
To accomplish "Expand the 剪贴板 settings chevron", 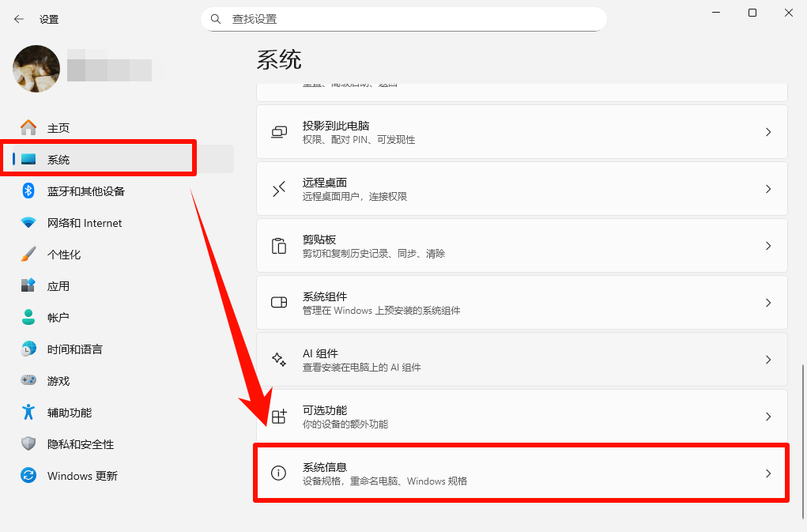I will (767, 246).
